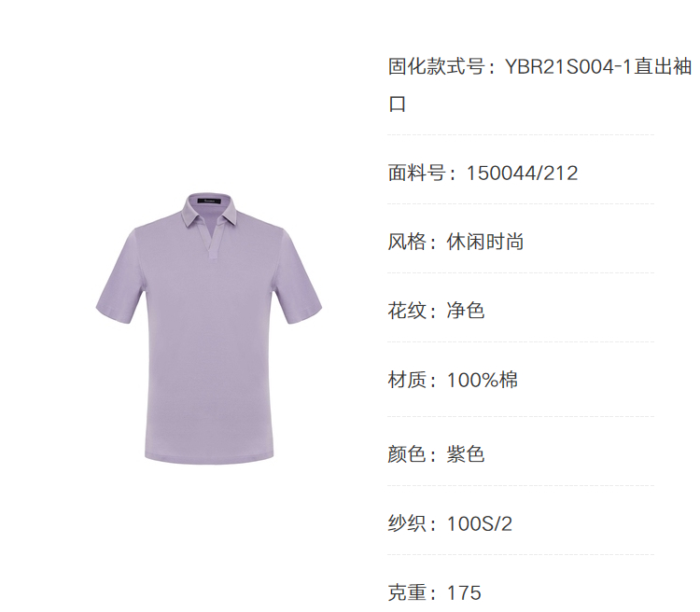The height and width of the screenshot is (612, 700).
Task: Select the 100S/2 yarn count value
Action: point(480,524)
